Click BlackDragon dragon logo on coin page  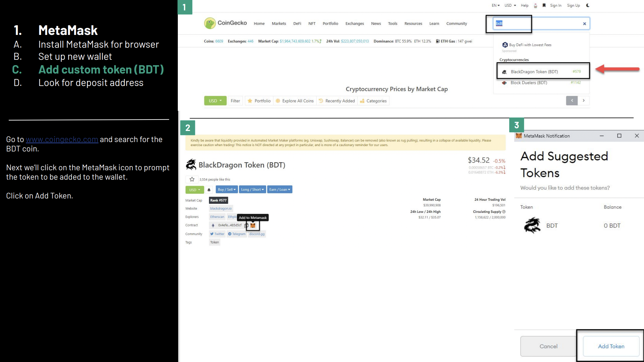coord(191,165)
